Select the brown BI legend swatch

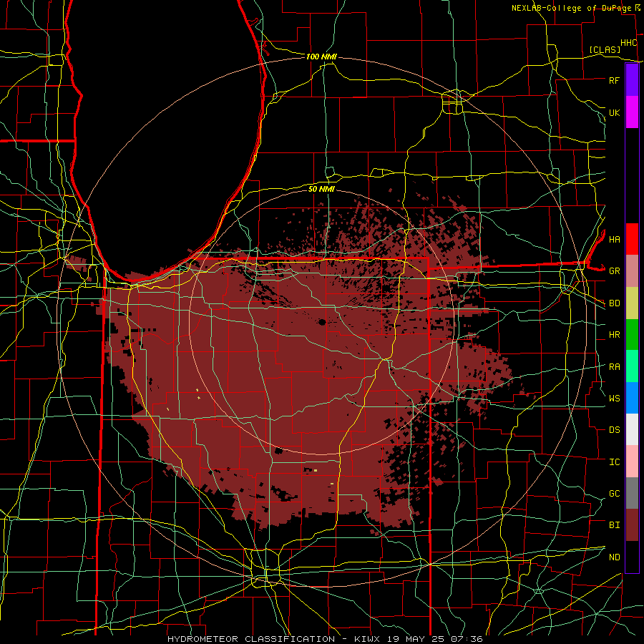(632, 525)
